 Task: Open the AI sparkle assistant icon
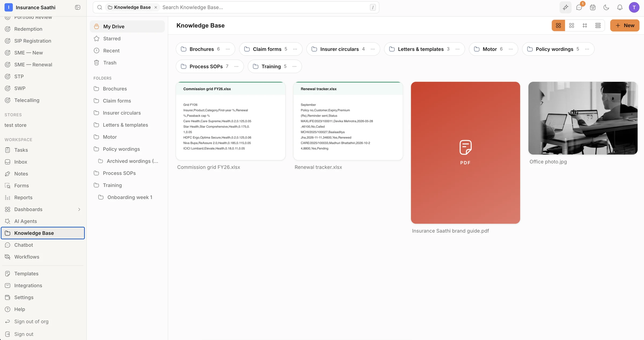point(565,7)
